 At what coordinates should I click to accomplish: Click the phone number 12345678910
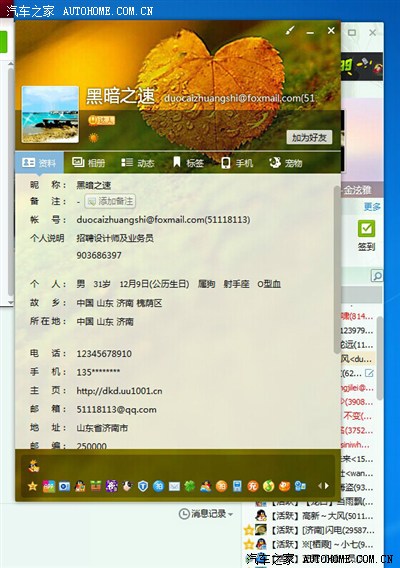click(x=104, y=354)
